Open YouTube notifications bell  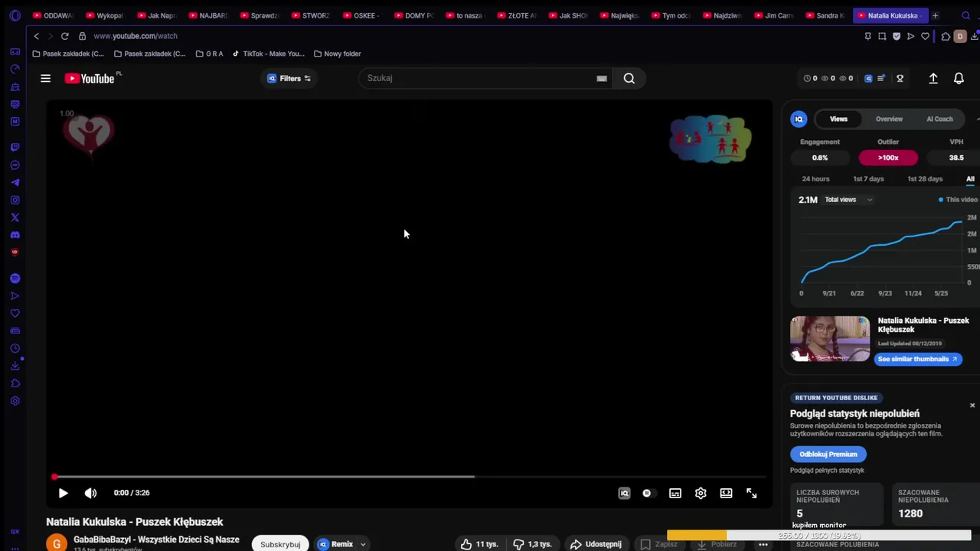click(959, 78)
